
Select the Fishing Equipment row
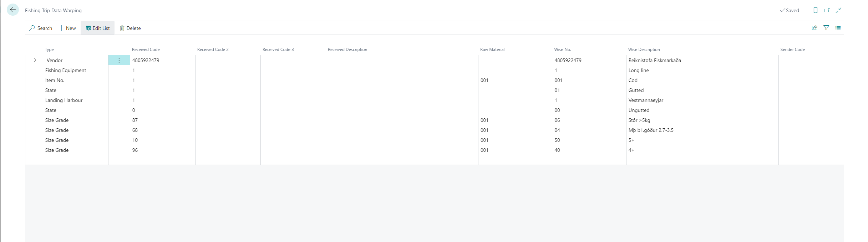[x=66, y=70]
